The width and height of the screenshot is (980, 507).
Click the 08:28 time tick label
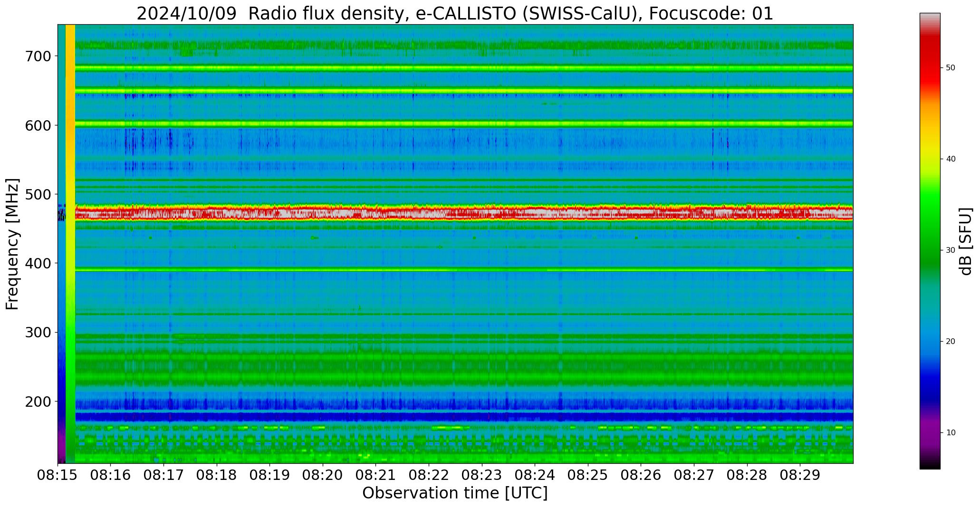pyautogui.click(x=747, y=475)
